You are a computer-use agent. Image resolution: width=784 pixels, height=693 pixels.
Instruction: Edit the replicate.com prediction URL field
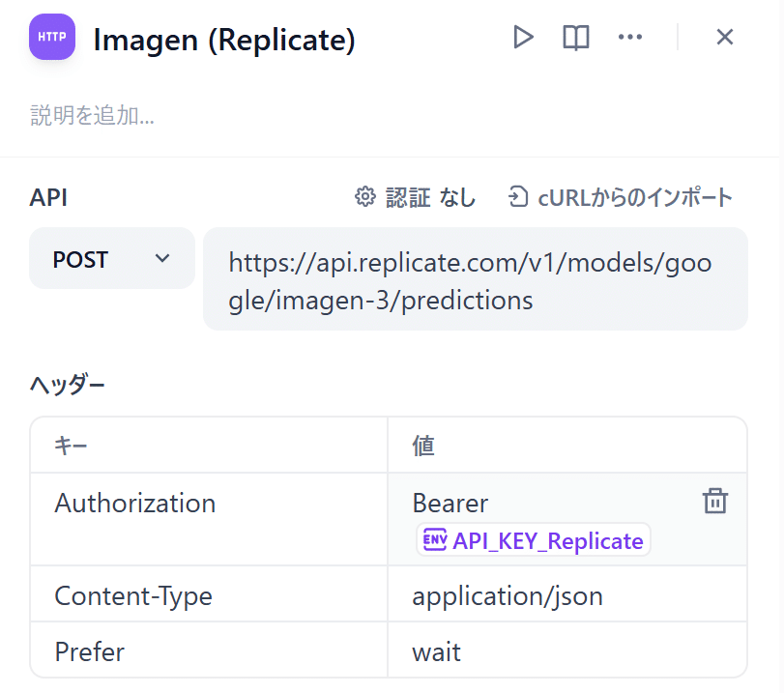pyautogui.click(x=475, y=280)
